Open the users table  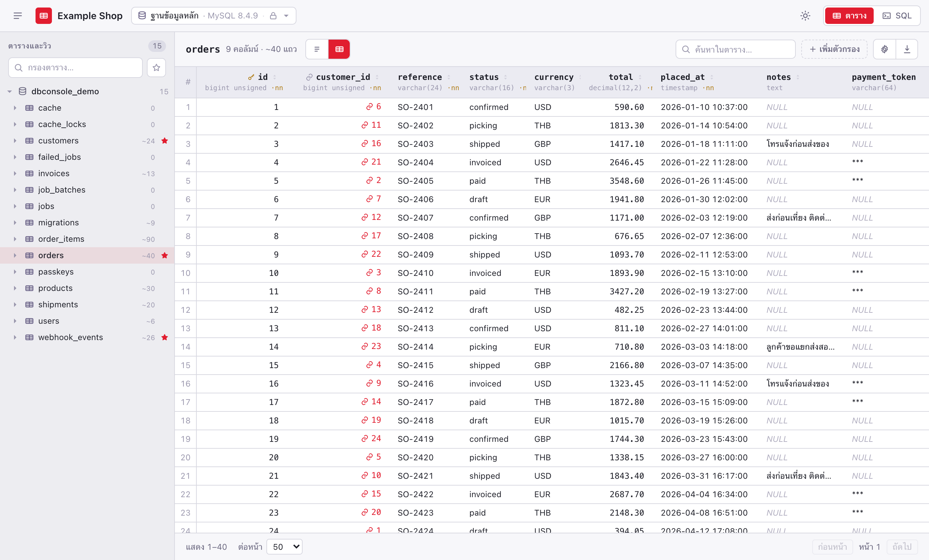[x=48, y=321]
